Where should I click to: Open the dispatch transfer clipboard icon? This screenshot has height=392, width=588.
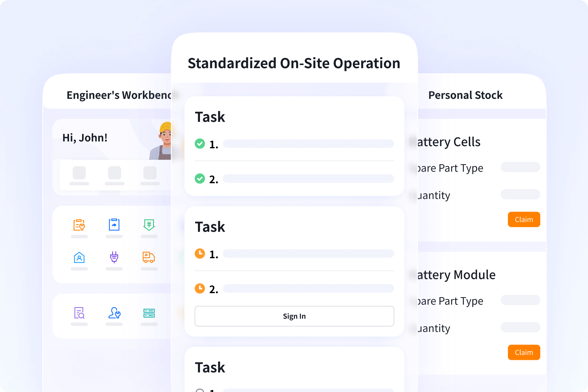[x=114, y=225]
